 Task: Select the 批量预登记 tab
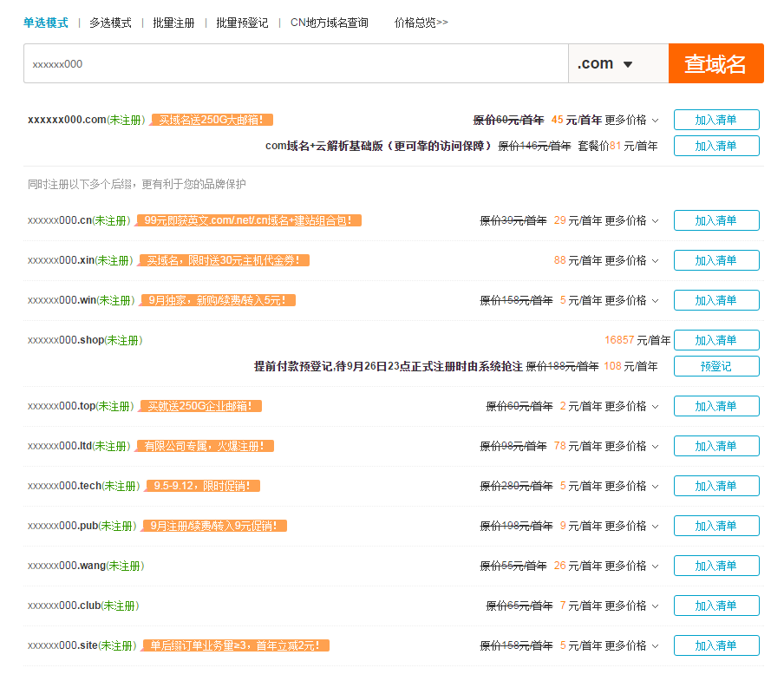(x=242, y=23)
